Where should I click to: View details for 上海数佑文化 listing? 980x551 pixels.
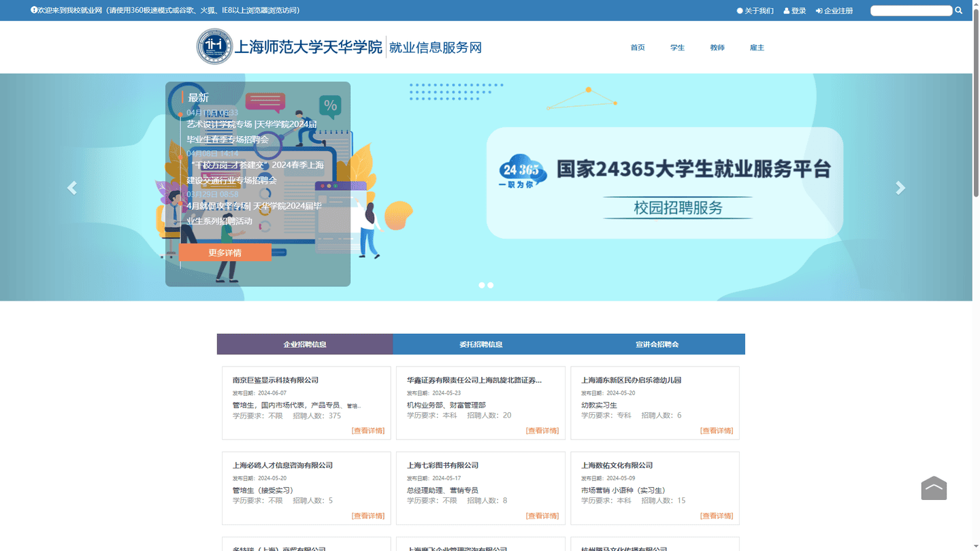point(717,516)
